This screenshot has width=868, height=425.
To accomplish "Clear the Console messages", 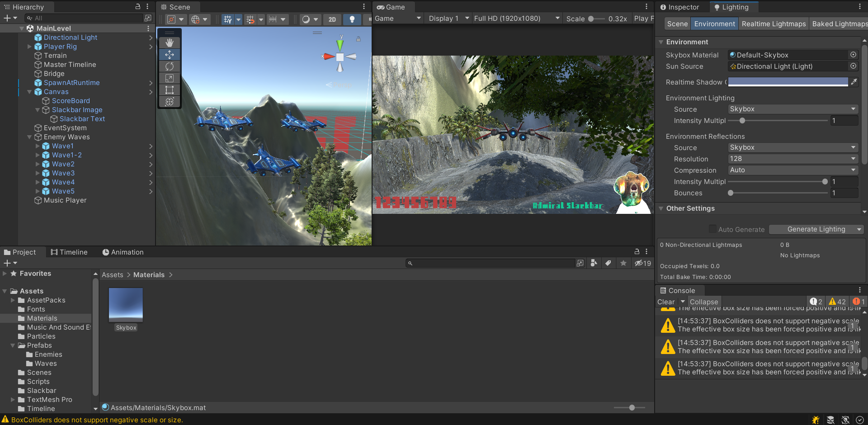I will (666, 302).
